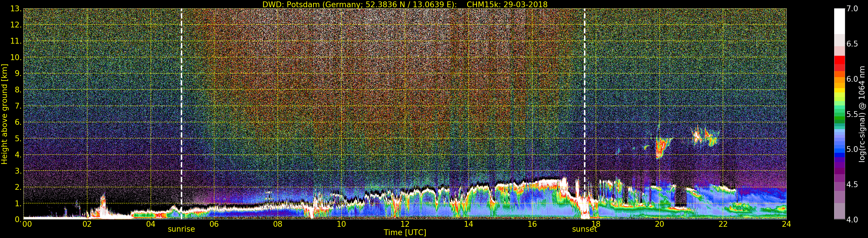The height and width of the screenshot is (238, 868).
Task: Click the x-axis tick label '24'
Action: point(786,224)
